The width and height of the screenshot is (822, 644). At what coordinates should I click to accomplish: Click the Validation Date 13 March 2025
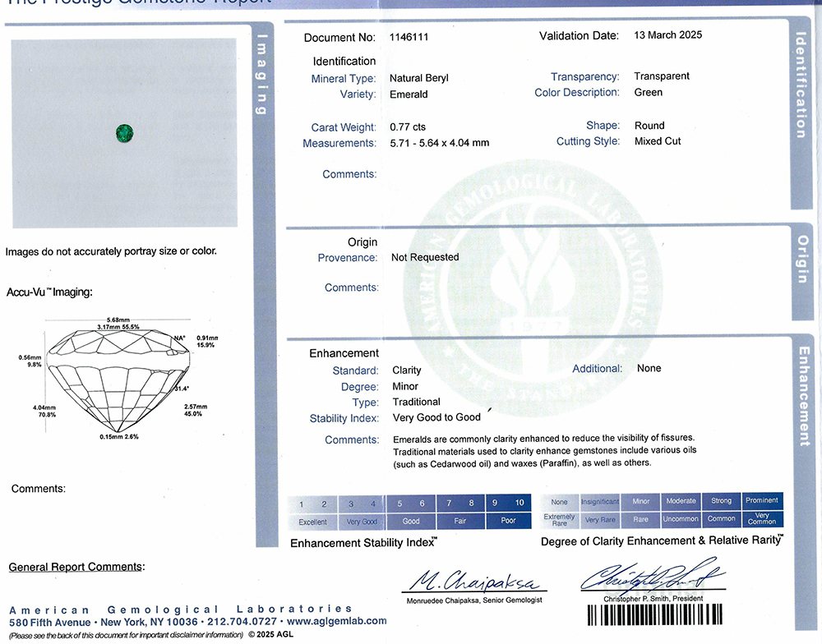(x=667, y=35)
